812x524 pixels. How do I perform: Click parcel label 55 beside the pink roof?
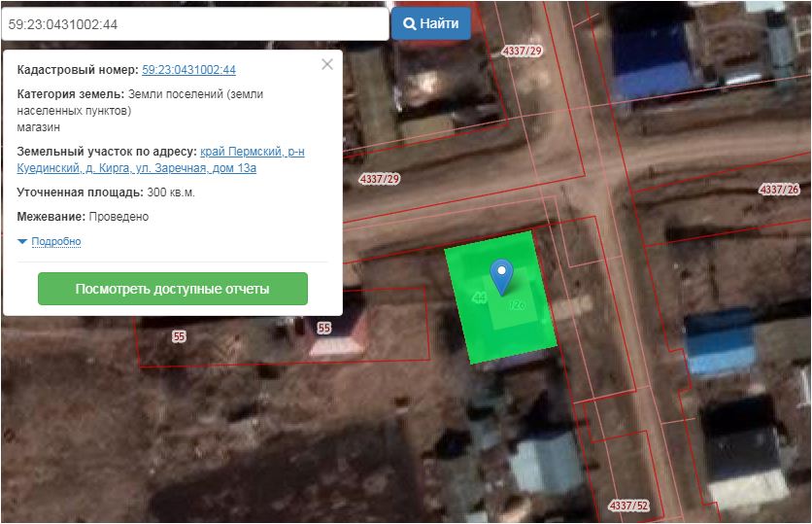tap(323, 328)
